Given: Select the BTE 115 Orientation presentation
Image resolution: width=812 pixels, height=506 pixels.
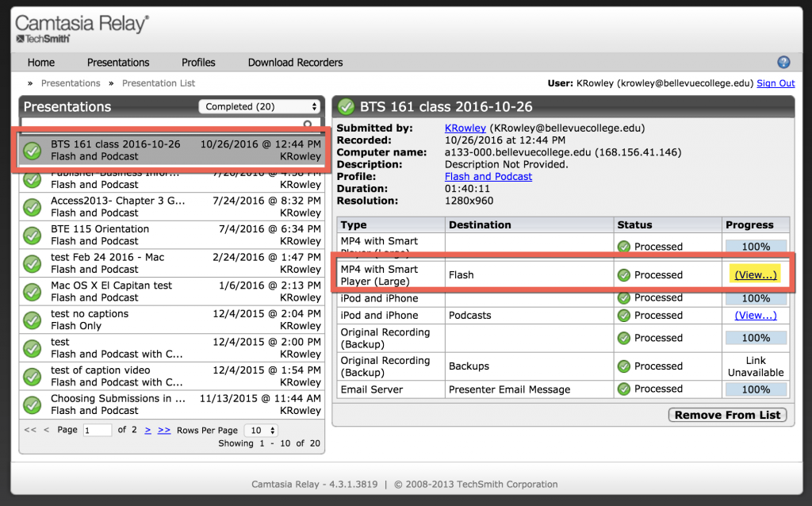Looking at the screenshot, I should pos(171,235).
